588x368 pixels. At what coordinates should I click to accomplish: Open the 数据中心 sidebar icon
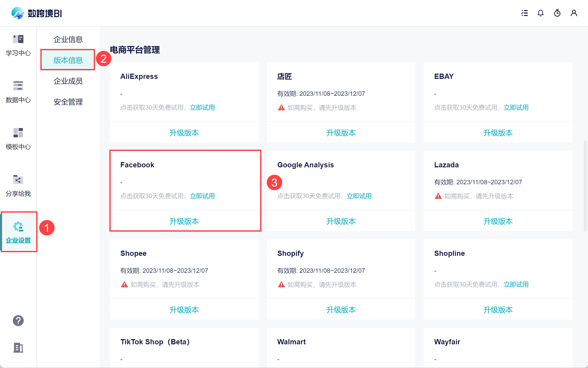18,86
